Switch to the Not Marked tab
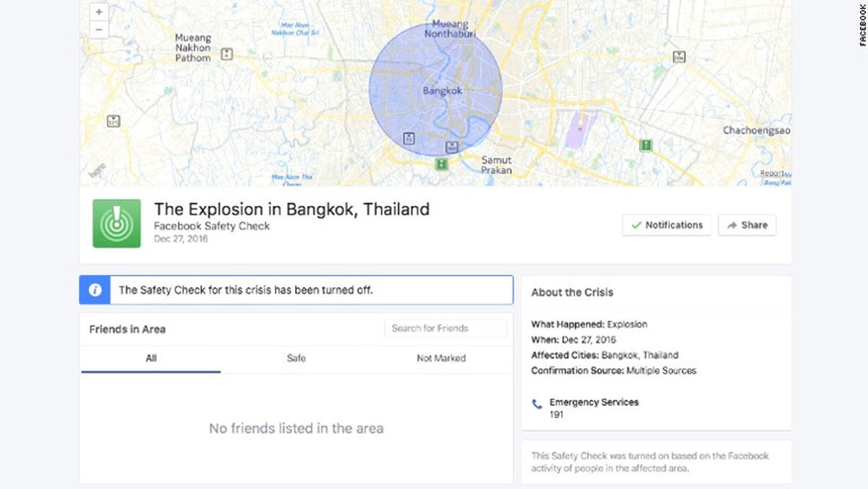The width and height of the screenshot is (868, 489). point(441,358)
